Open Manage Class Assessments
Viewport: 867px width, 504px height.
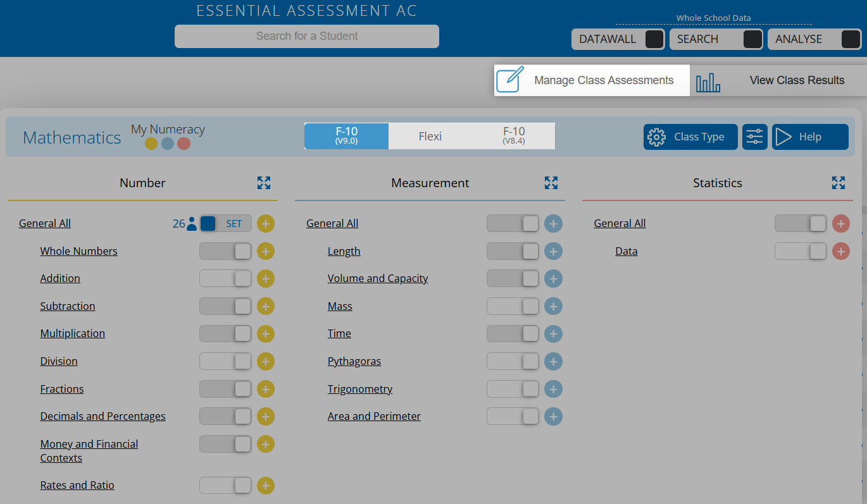592,80
